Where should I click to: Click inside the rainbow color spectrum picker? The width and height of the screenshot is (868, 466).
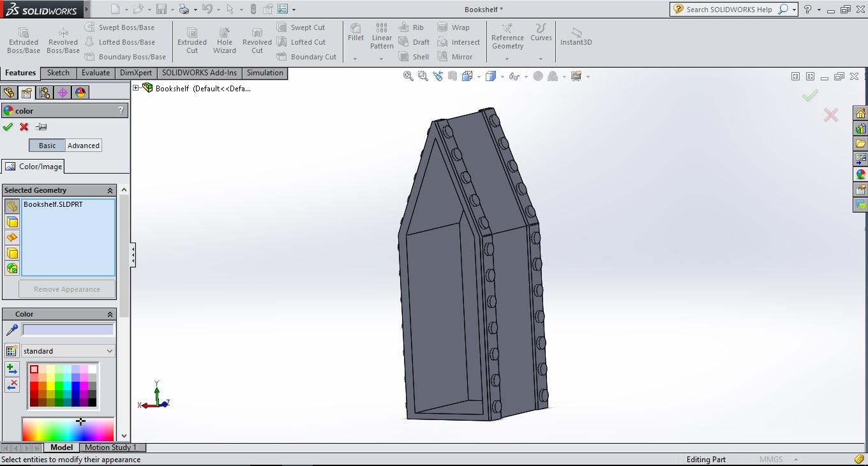pos(68,429)
